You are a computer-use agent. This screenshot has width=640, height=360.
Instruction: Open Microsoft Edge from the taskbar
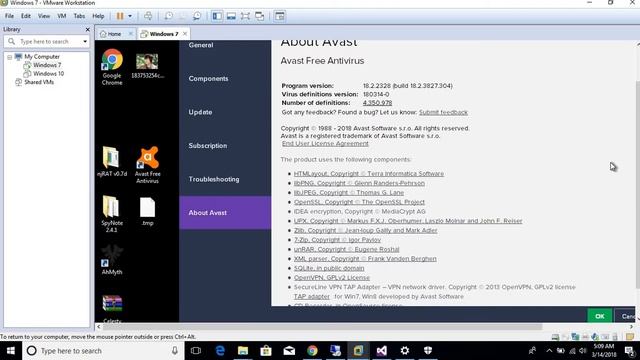coord(220,351)
